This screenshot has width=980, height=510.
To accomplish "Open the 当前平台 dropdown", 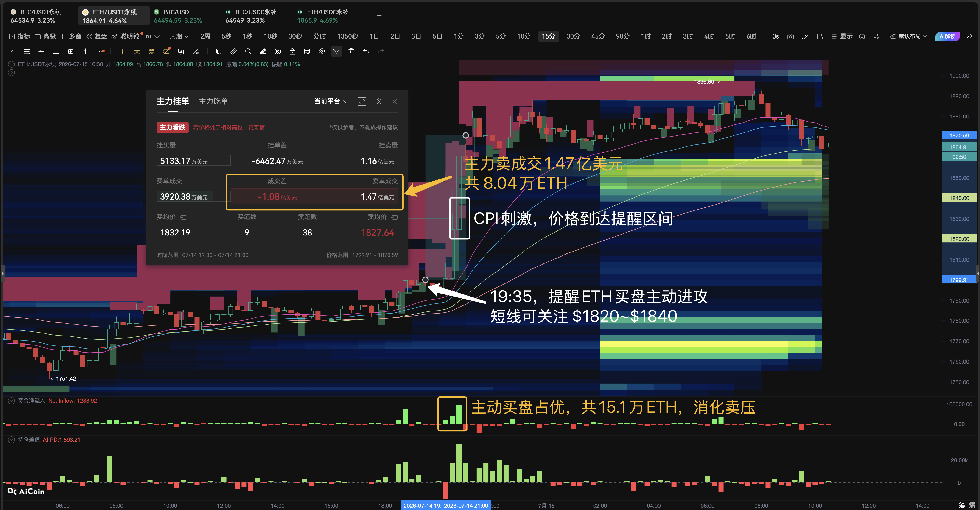I will [331, 101].
